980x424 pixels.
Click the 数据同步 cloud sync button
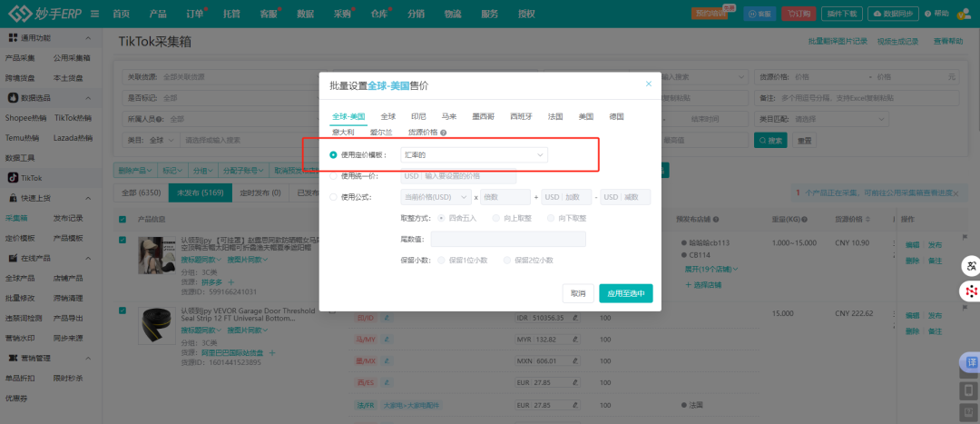(894, 14)
